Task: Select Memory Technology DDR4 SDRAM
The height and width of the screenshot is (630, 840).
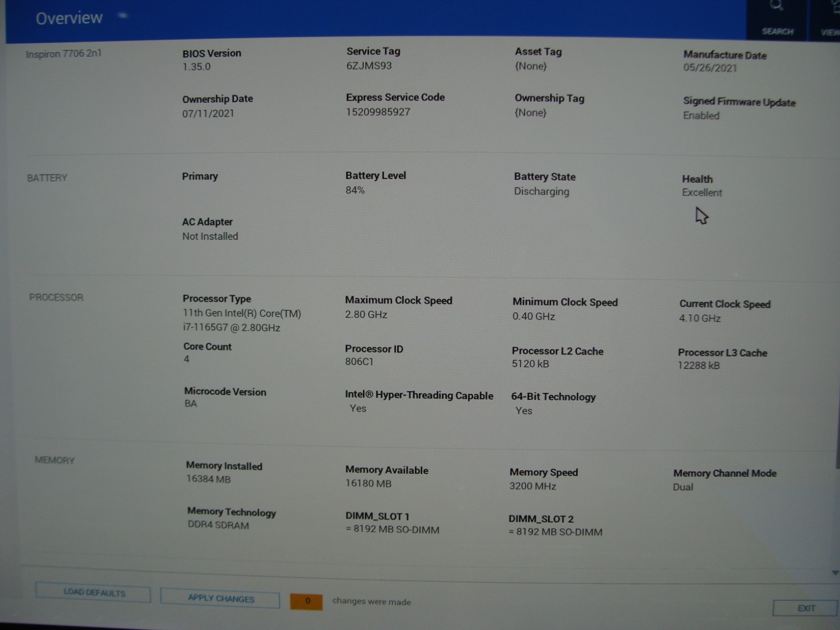Action: click(x=218, y=525)
